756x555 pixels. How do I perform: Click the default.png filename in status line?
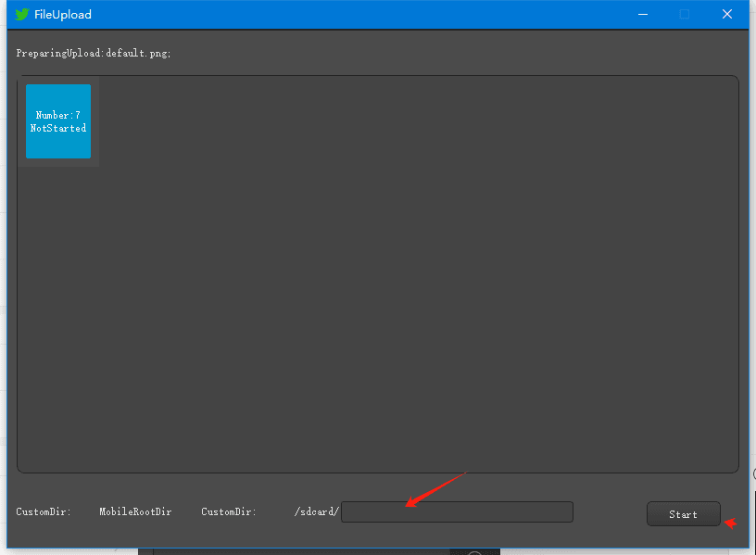137,53
